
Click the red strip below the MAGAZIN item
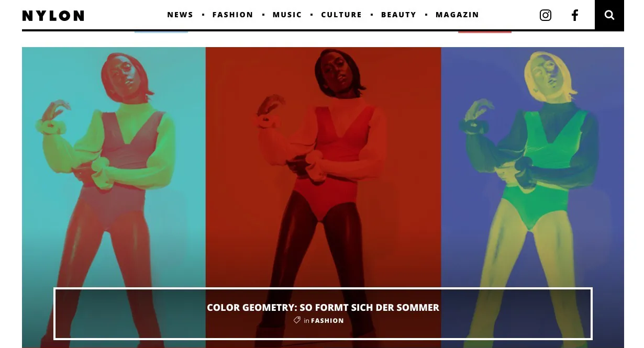tap(485, 31)
